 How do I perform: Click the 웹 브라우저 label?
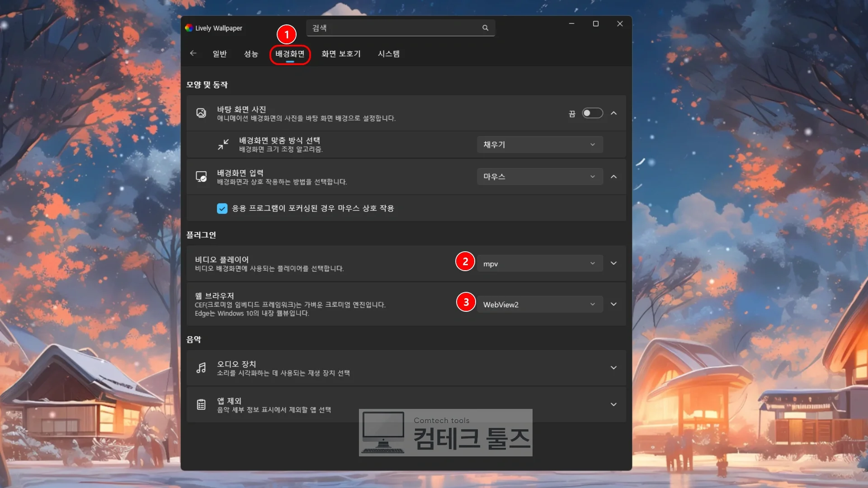[x=214, y=296]
